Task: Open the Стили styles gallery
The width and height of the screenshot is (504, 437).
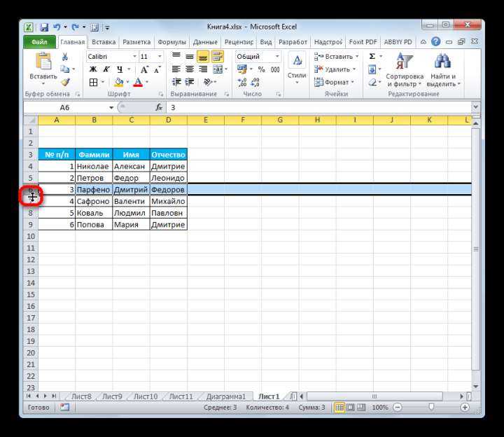Action: [297, 69]
